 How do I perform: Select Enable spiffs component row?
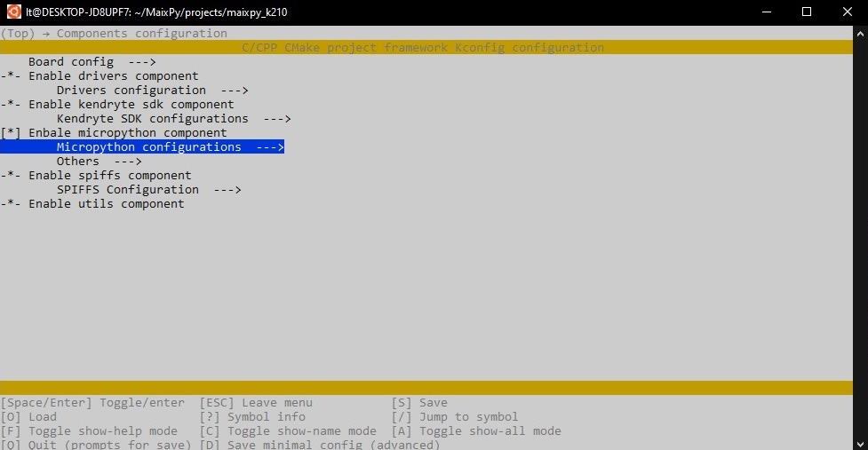coord(96,176)
